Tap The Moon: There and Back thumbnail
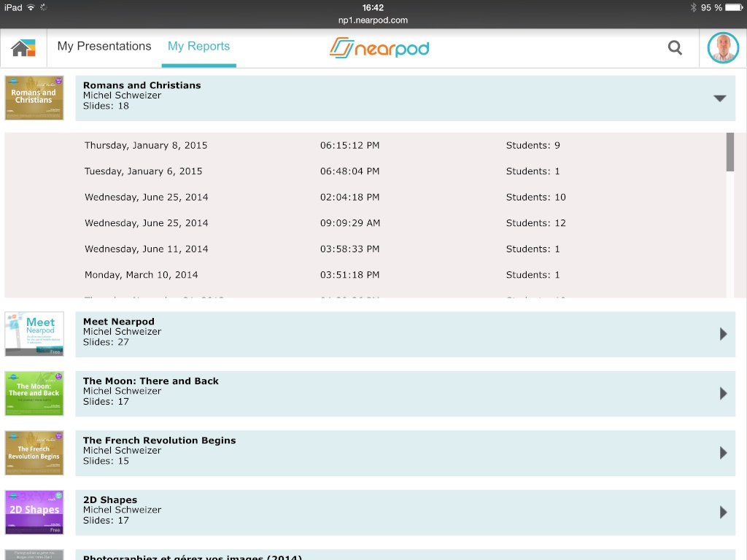This screenshot has height=560, width=747. pyautogui.click(x=34, y=394)
